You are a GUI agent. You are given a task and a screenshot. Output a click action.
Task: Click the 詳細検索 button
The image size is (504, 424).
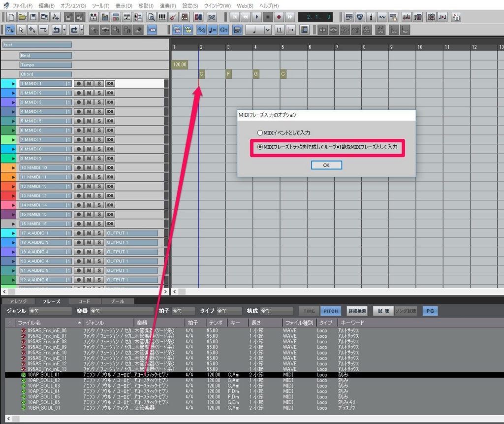coord(357,311)
